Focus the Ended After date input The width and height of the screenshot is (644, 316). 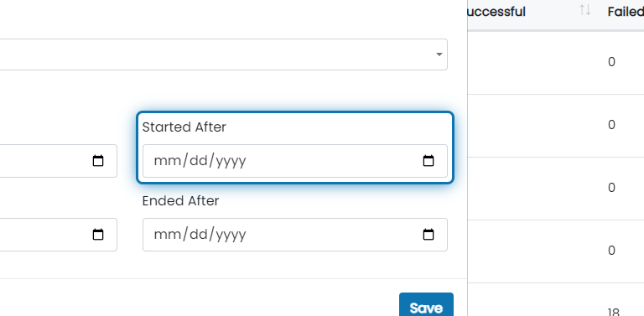[x=295, y=235]
